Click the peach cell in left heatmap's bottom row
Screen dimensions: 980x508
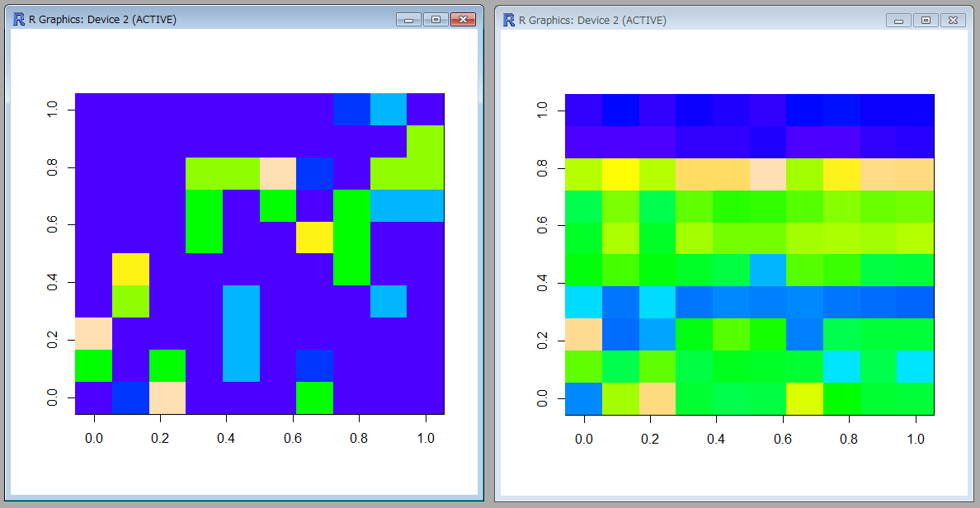coord(167,397)
